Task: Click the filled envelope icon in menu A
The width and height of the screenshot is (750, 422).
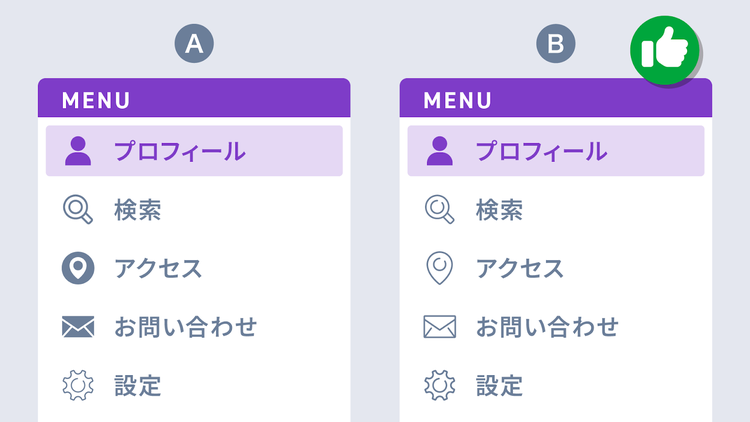Action: click(x=78, y=326)
